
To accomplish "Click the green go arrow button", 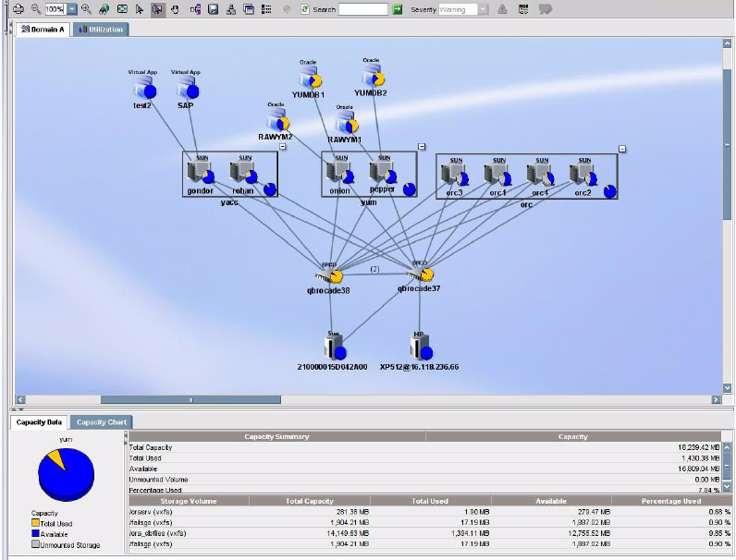I will [398, 9].
